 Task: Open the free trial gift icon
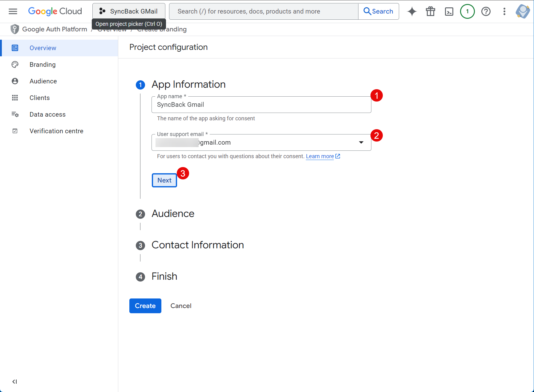point(431,11)
